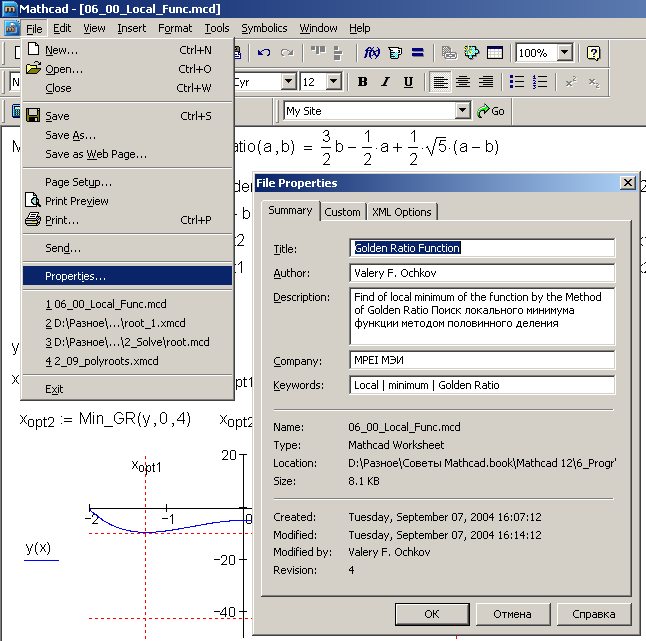Select the Summary tab
The height and width of the screenshot is (641, 646).
tap(290, 211)
